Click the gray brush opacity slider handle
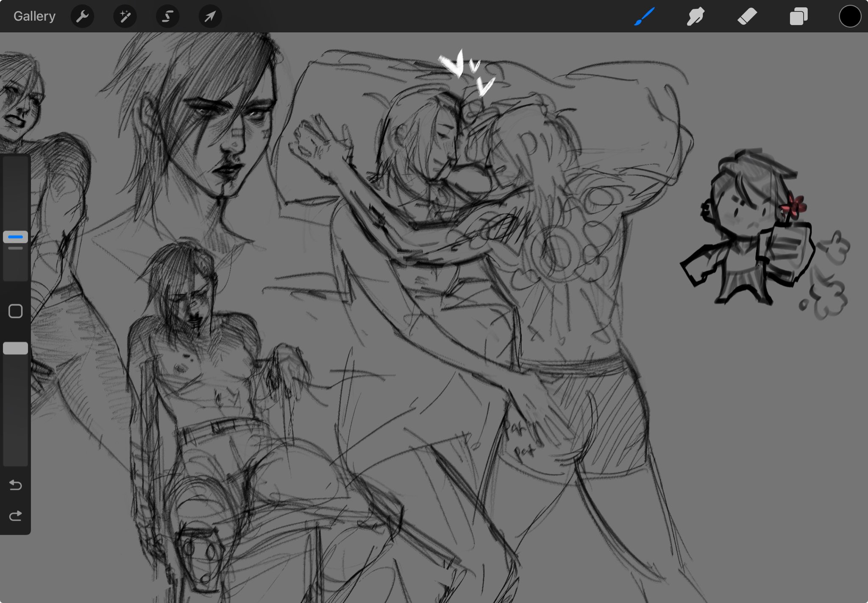868x603 pixels. point(16,348)
